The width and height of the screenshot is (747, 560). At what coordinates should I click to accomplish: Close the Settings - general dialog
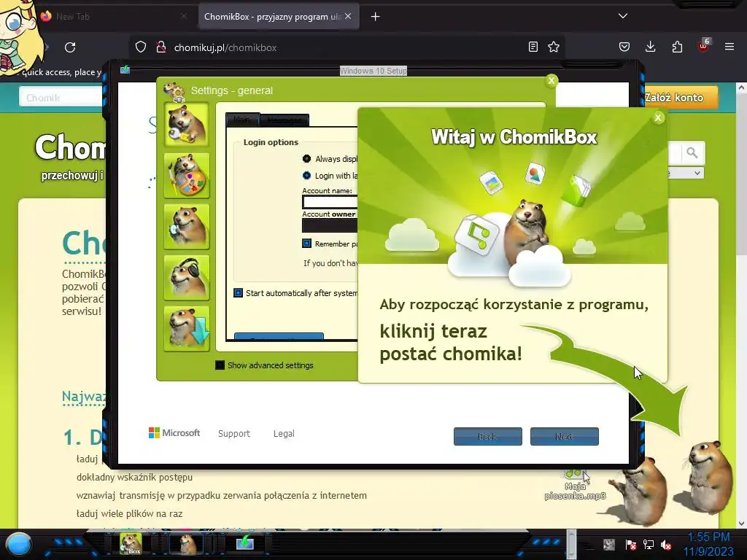551,80
